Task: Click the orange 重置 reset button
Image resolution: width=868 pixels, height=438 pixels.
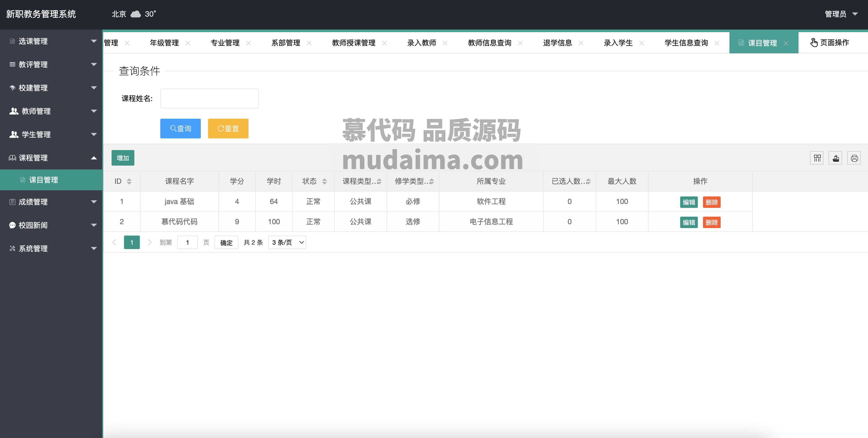Action: pyautogui.click(x=228, y=129)
